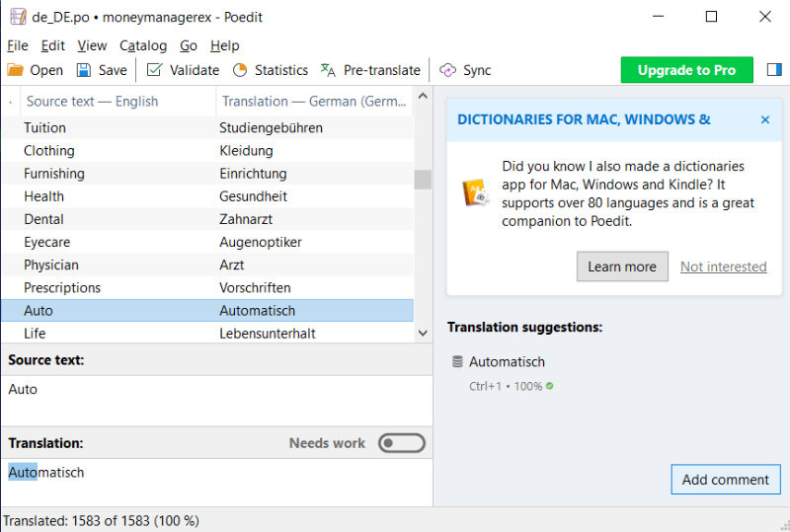Toggle the sidebar panel icon
Image resolution: width=790 pixels, height=532 pixels.
[773, 70]
